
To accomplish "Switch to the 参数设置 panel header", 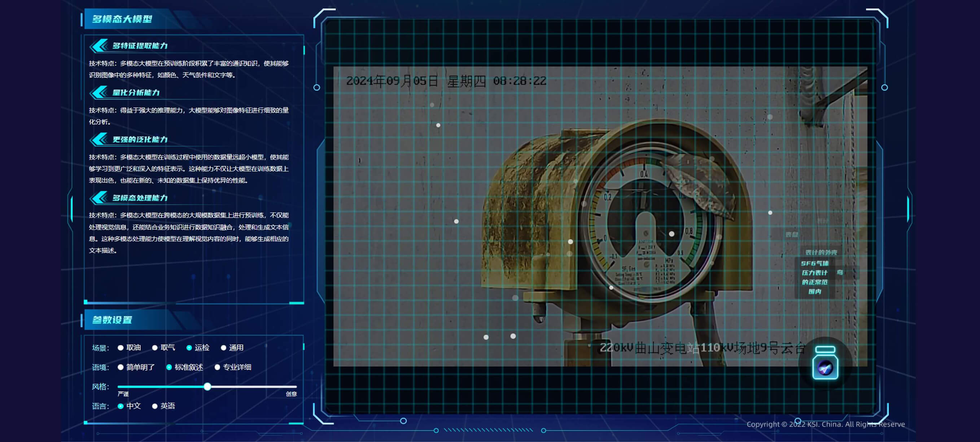I will (112, 320).
